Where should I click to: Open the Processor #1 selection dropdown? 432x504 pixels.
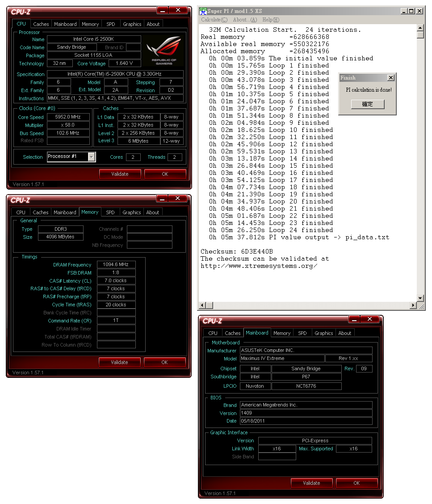[92, 157]
